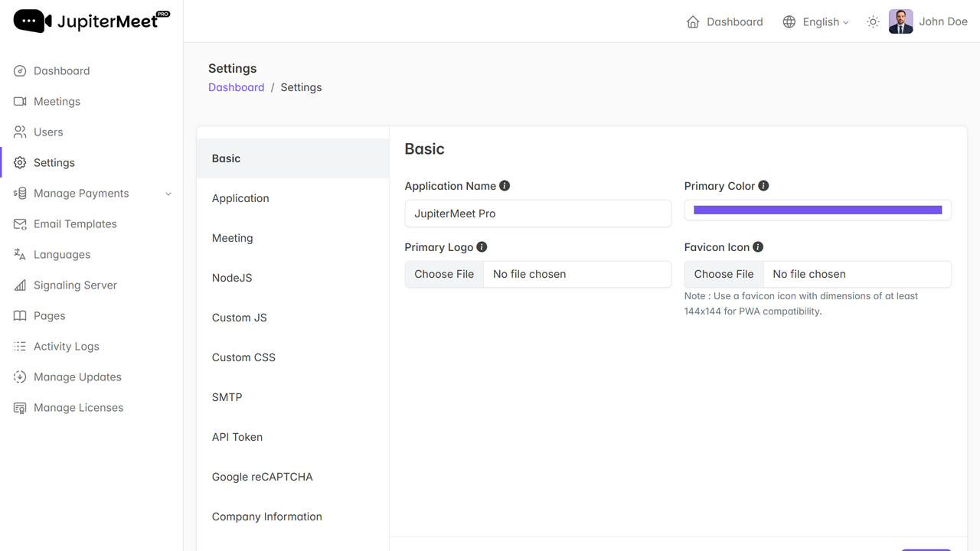Click the Email Templates envelope icon
The image size is (980, 551).
click(20, 224)
